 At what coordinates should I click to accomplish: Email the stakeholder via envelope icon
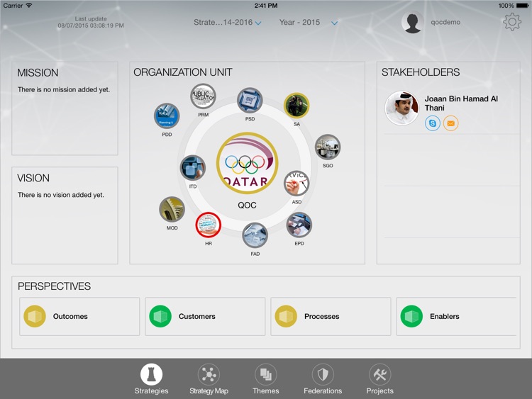(451, 123)
